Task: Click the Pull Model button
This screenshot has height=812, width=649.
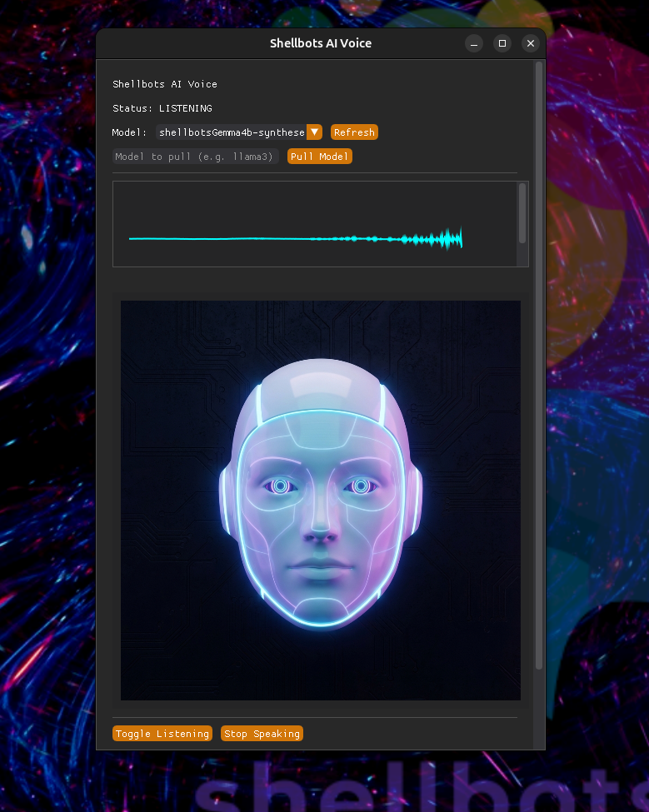Action: click(x=320, y=157)
